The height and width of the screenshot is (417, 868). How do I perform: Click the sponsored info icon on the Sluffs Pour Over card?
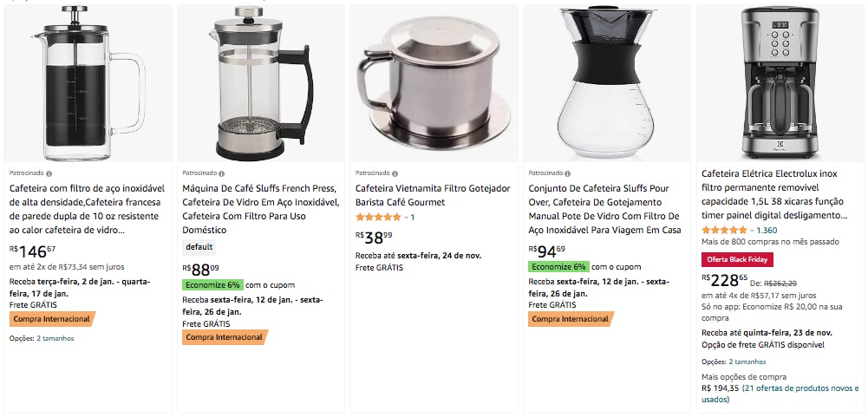[568, 173]
